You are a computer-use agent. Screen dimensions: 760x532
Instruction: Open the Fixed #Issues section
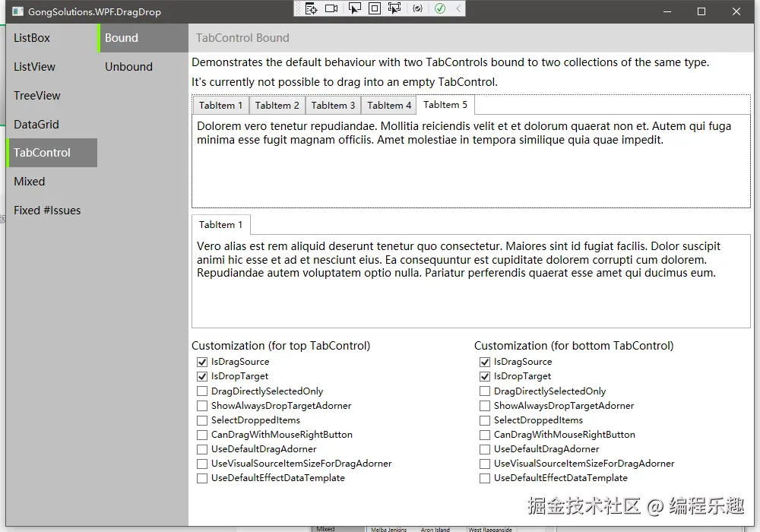tap(52, 211)
